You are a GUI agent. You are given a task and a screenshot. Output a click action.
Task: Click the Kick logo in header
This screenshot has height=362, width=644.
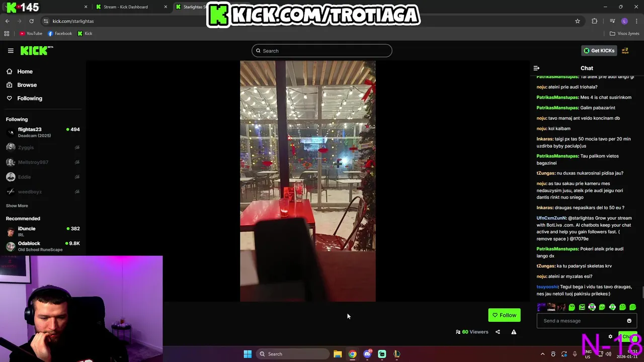click(37, 50)
